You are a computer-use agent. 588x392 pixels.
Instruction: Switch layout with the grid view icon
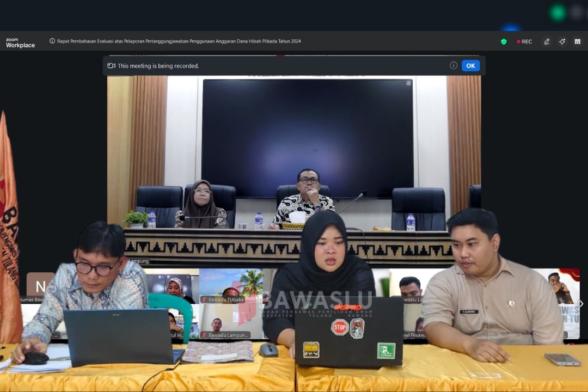pos(578,41)
